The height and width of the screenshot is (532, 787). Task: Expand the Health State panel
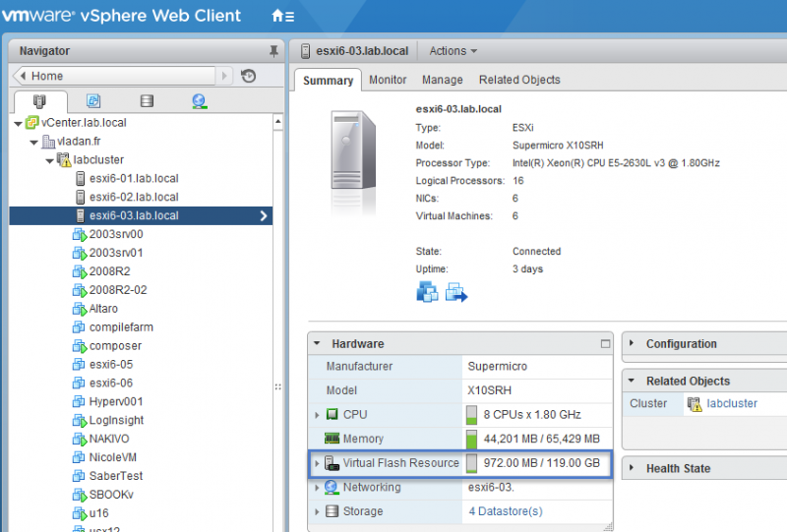pyautogui.click(x=632, y=468)
